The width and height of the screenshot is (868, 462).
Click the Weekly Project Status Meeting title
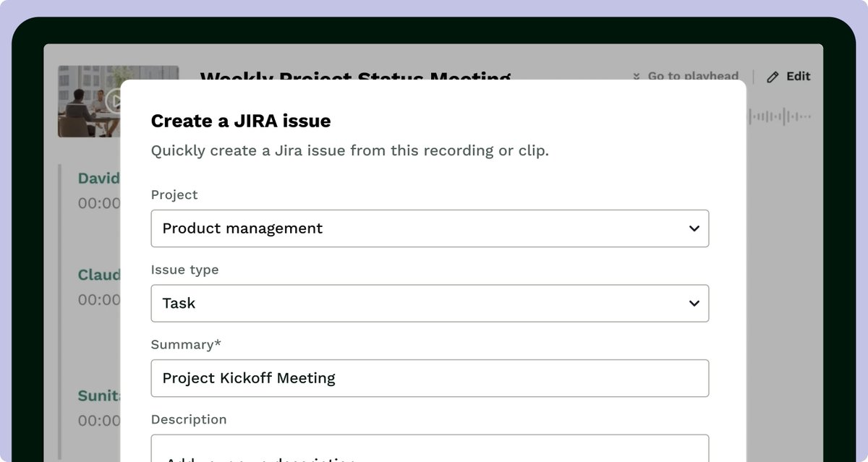(355, 75)
